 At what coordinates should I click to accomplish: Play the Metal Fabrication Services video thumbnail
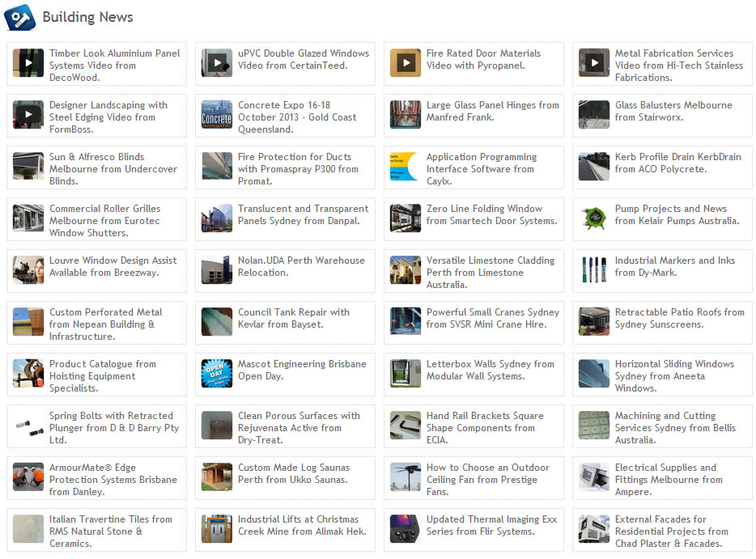594,62
